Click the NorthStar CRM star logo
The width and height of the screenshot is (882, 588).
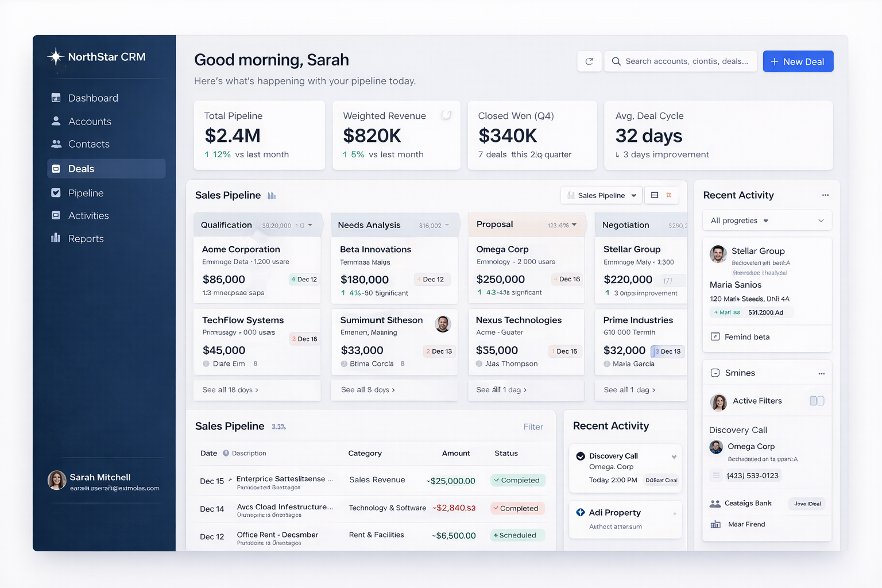[x=56, y=56]
